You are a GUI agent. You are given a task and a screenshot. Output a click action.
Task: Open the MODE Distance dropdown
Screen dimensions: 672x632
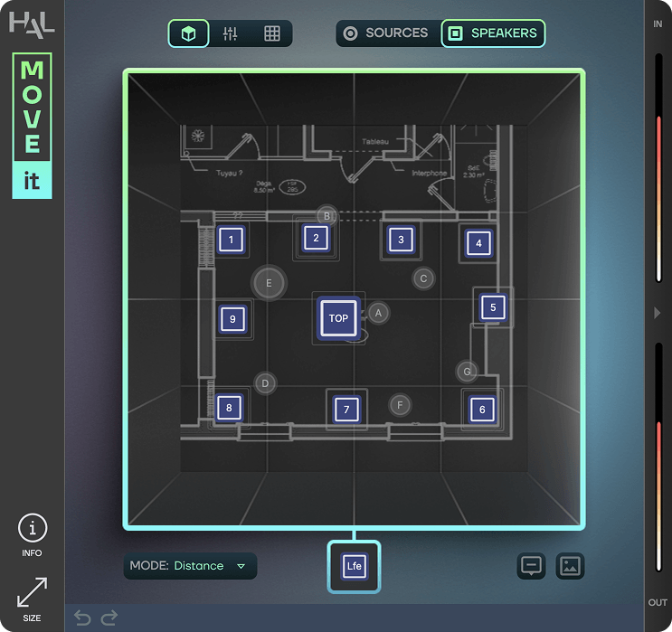(190, 566)
